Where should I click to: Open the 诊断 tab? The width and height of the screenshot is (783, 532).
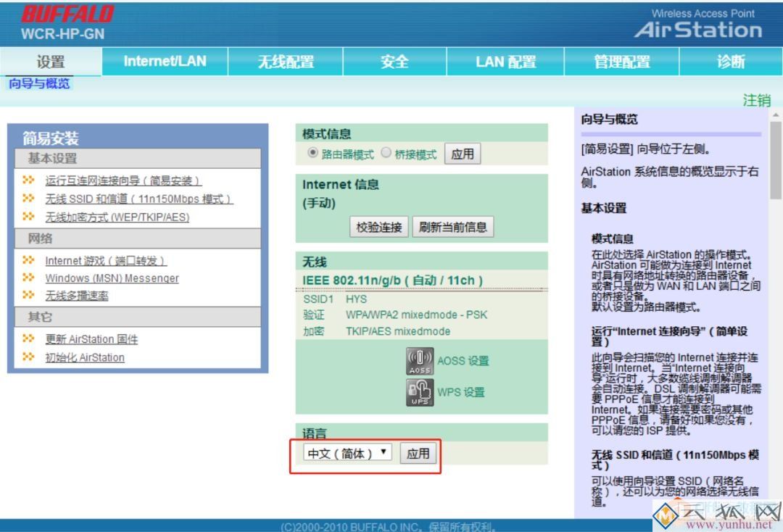click(x=732, y=62)
